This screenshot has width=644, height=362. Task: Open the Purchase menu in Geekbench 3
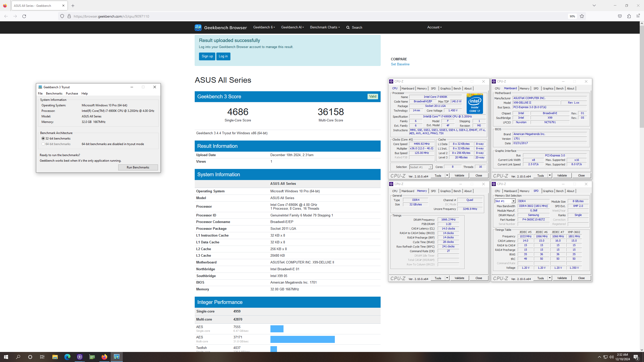coord(72,94)
